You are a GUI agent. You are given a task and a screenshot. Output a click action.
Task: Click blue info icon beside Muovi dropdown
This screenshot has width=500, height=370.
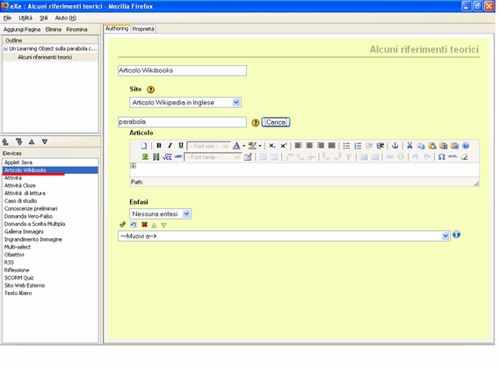click(x=456, y=235)
